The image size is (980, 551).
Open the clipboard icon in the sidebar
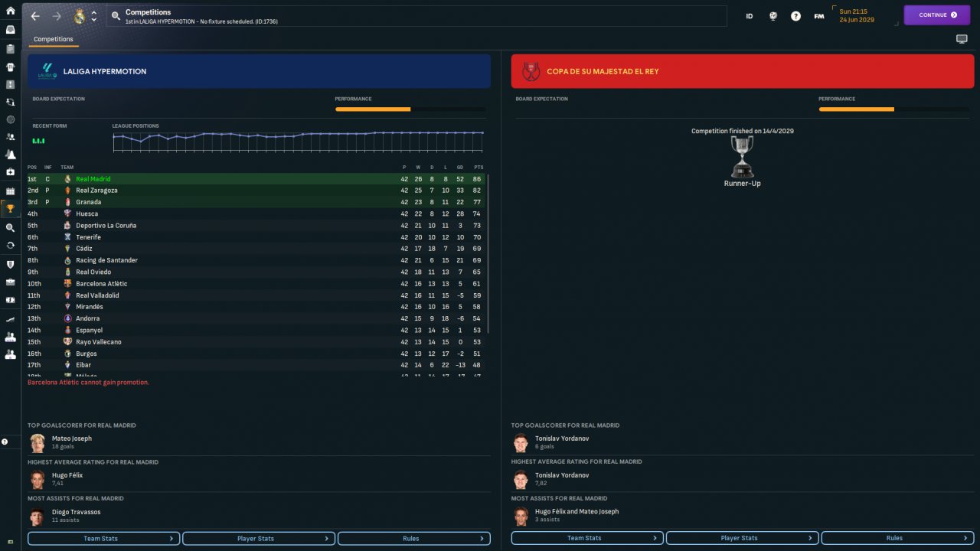click(11, 49)
